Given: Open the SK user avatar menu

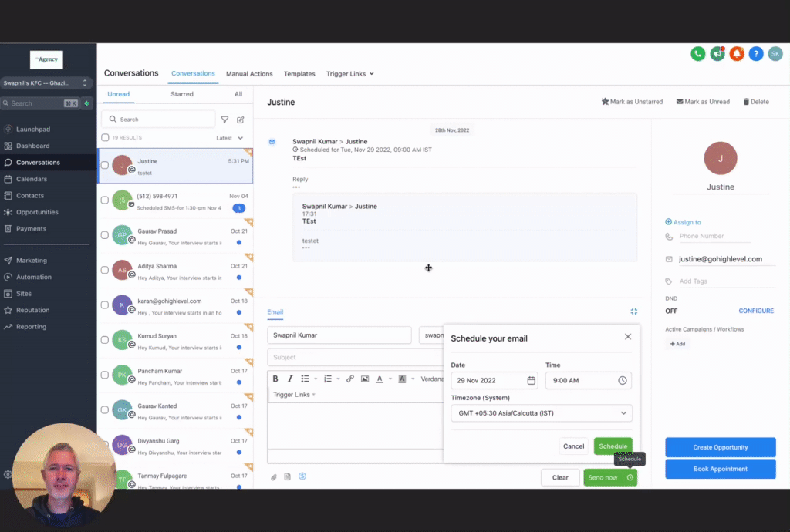Looking at the screenshot, I should [x=775, y=54].
